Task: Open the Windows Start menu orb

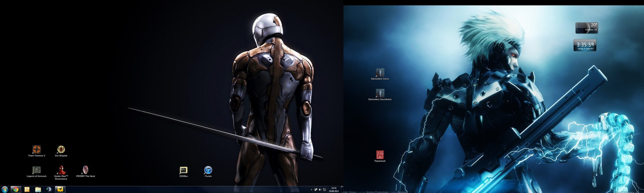Action: coord(5,189)
